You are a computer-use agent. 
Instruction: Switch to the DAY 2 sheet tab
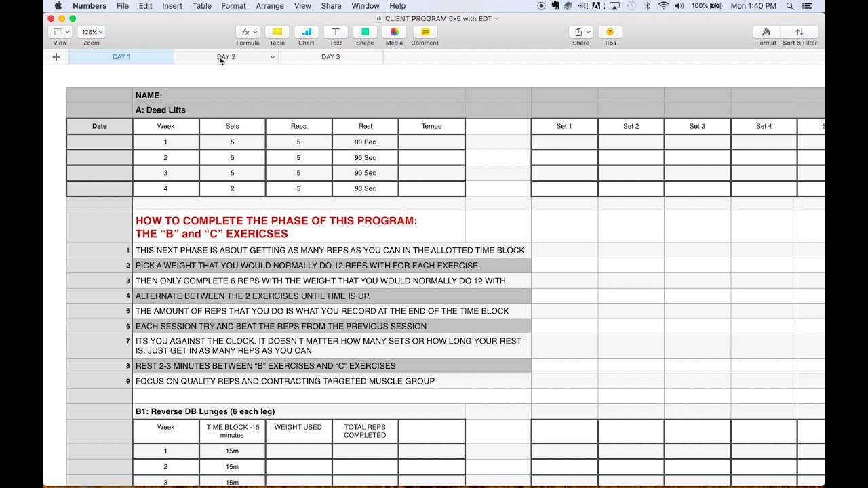click(x=226, y=57)
